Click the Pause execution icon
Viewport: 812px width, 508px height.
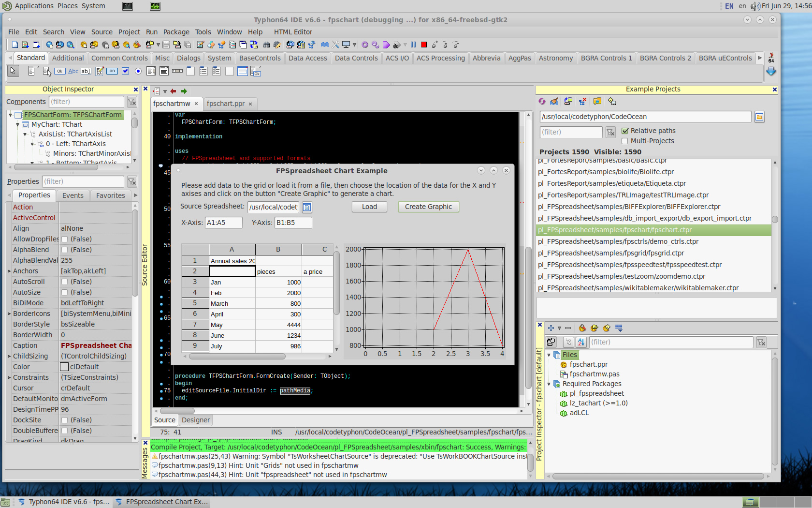413,45
